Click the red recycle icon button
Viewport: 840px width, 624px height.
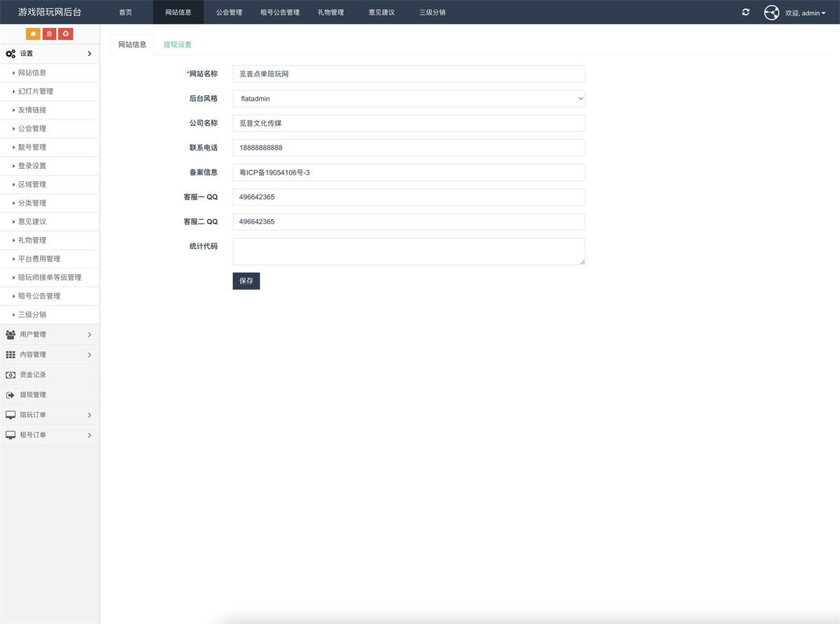[66, 34]
